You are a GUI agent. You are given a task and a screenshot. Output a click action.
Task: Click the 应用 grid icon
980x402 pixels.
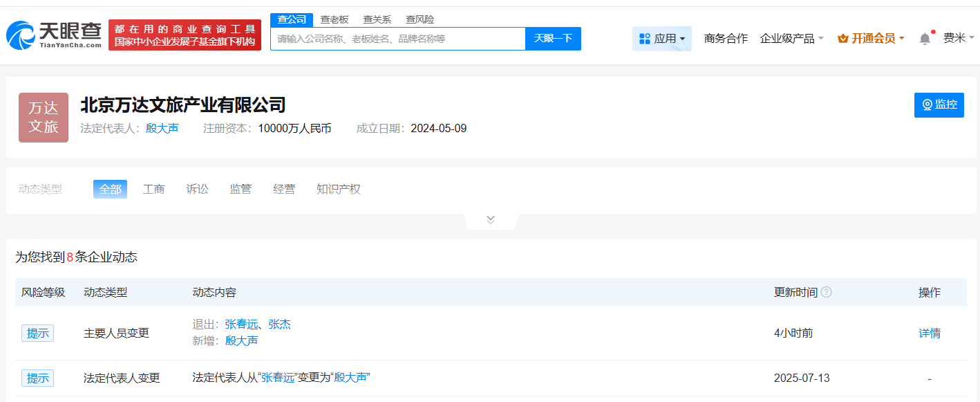pos(645,39)
